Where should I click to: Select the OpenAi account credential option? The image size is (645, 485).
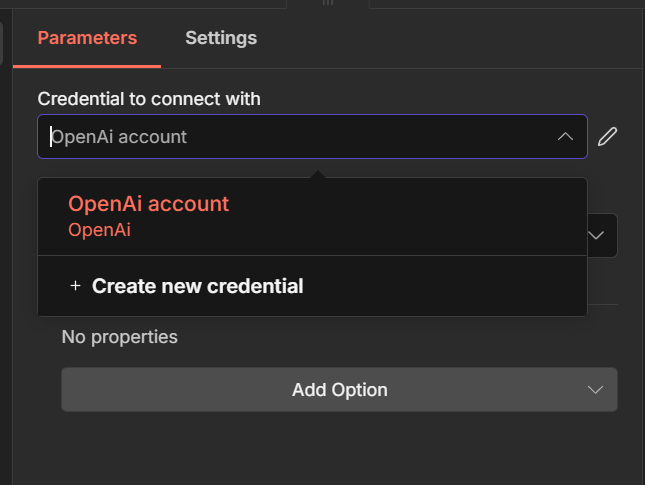point(148,204)
